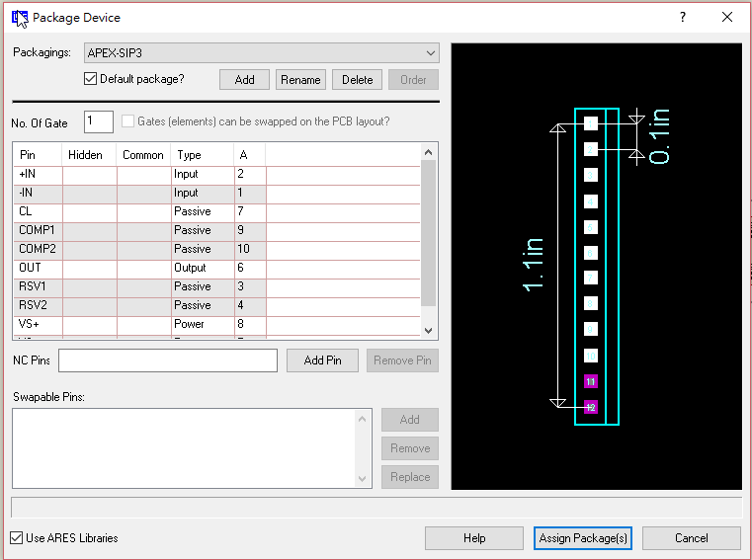The image size is (752, 560).
Task: Click the Assign Package(s) button
Action: [x=583, y=538]
